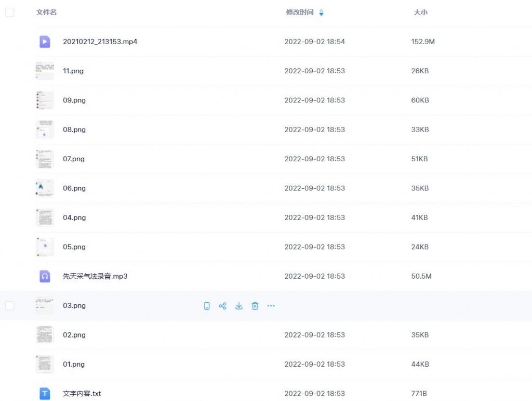Delete 03.png using the trash icon
This screenshot has width=532, height=401.
click(x=255, y=306)
